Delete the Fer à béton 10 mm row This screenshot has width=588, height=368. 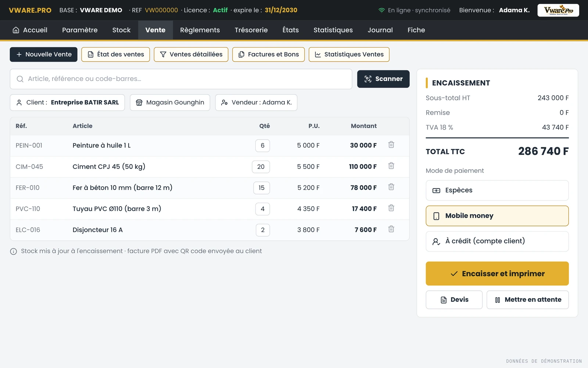pyautogui.click(x=391, y=187)
